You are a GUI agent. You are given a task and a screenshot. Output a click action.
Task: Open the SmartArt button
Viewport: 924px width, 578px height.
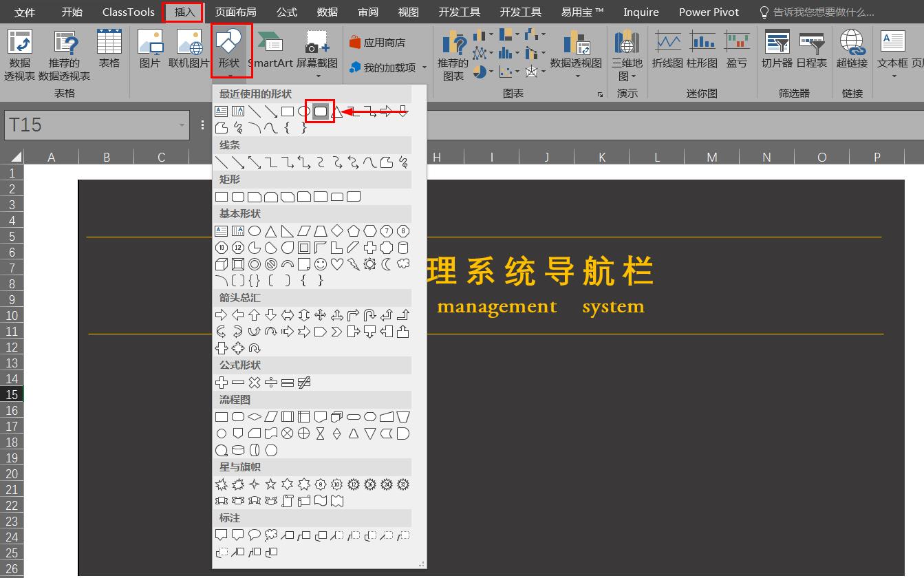pos(270,50)
